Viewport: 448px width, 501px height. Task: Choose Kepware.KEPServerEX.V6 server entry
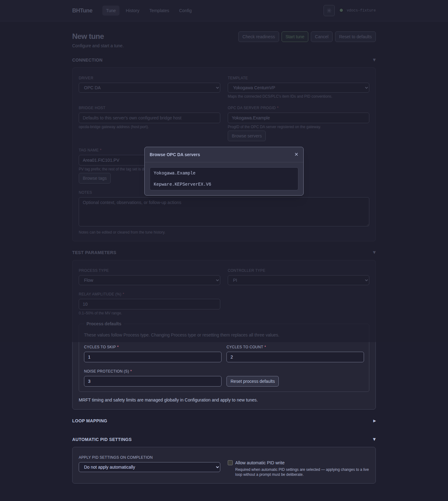(x=224, y=184)
